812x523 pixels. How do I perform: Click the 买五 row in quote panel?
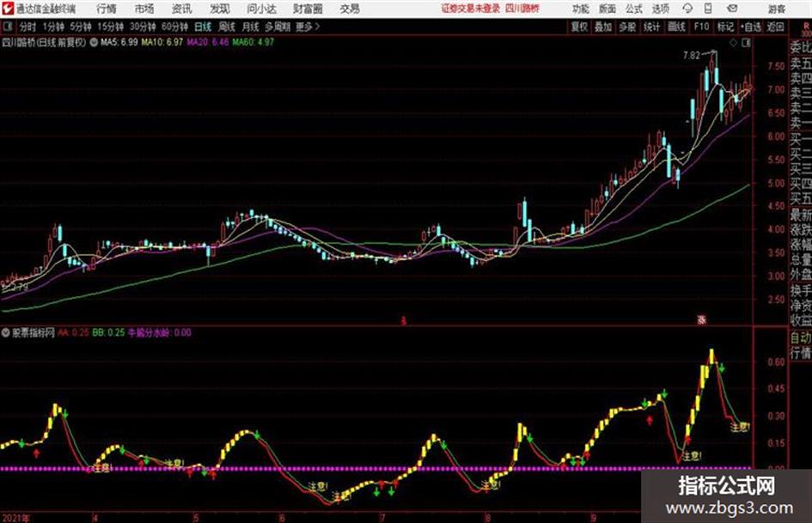[801, 198]
